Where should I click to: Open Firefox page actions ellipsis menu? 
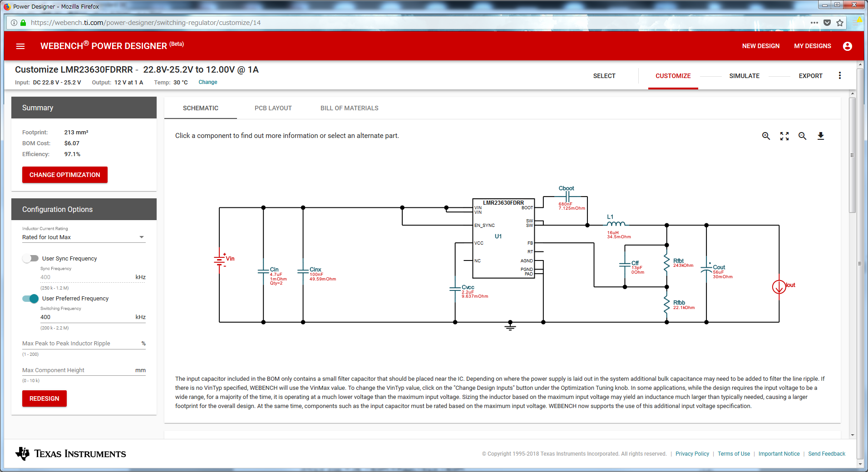[814, 23]
